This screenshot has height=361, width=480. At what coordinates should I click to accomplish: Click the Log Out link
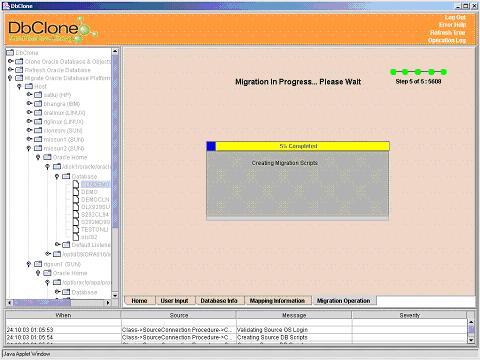pos(455,17)
